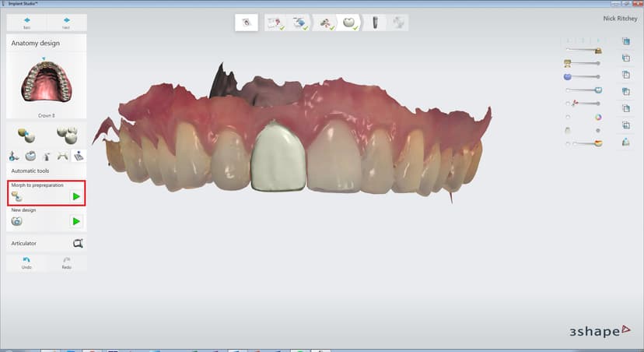Select the last tool in the design toolbar row
This screenshot has width=644, height=352.
(x=79, y=156)
